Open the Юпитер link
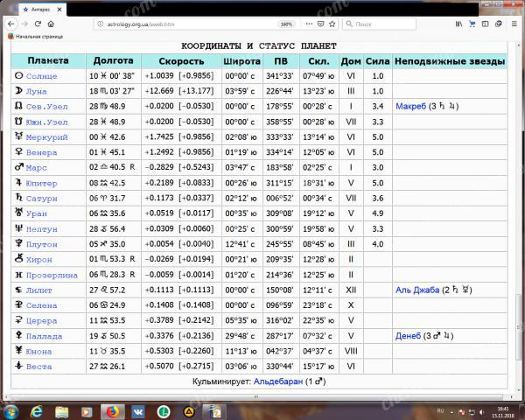525x420 pixels. [41, 184]
